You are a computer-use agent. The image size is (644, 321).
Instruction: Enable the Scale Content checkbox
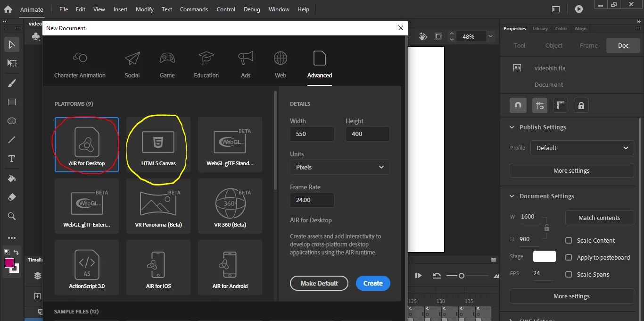coord(569,240)
